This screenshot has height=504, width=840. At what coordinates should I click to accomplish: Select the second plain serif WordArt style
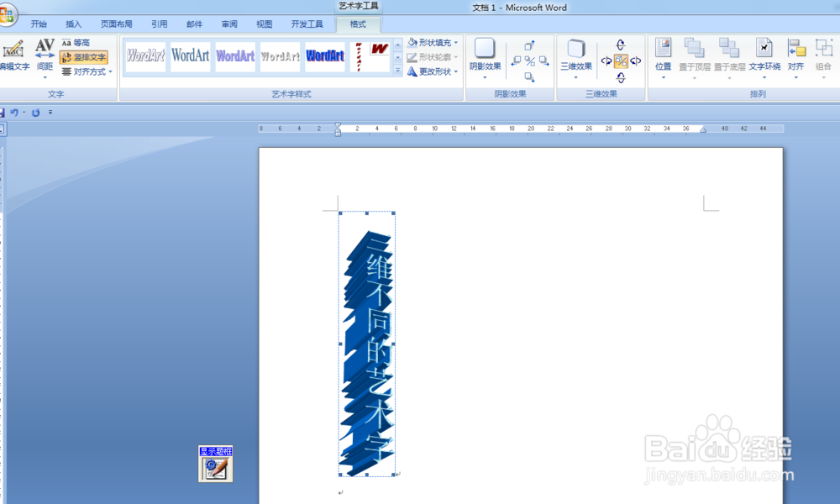[190, 55]
